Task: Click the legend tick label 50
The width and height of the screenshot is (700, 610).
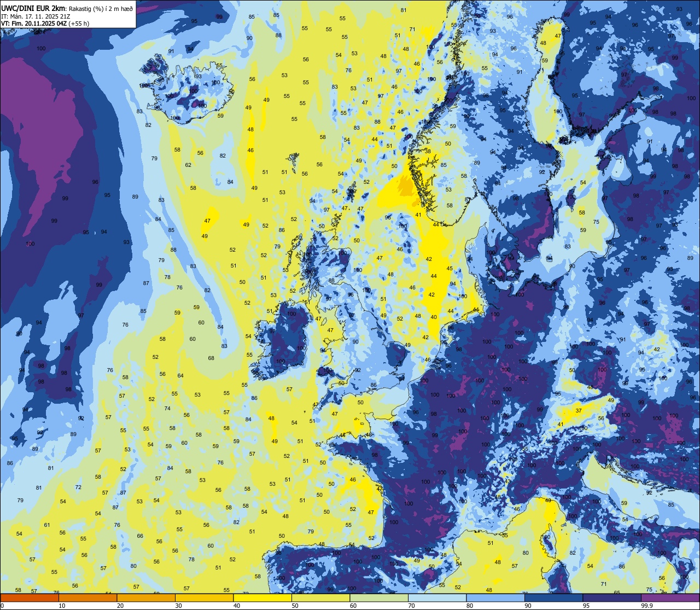Action: 295,606
